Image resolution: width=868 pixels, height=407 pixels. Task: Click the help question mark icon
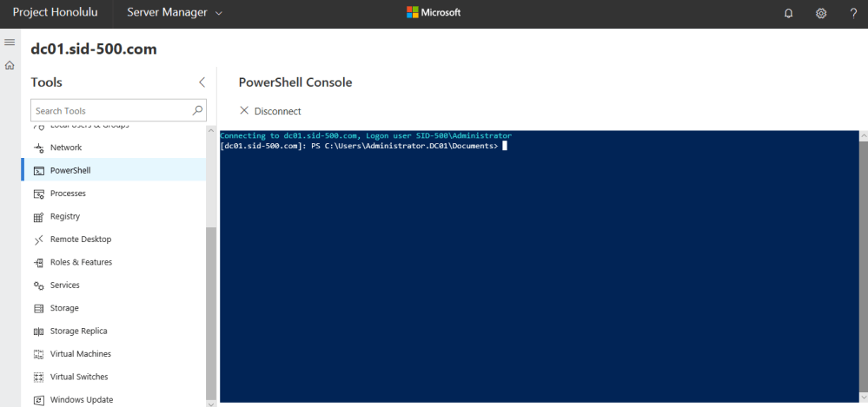click(851, 13)
